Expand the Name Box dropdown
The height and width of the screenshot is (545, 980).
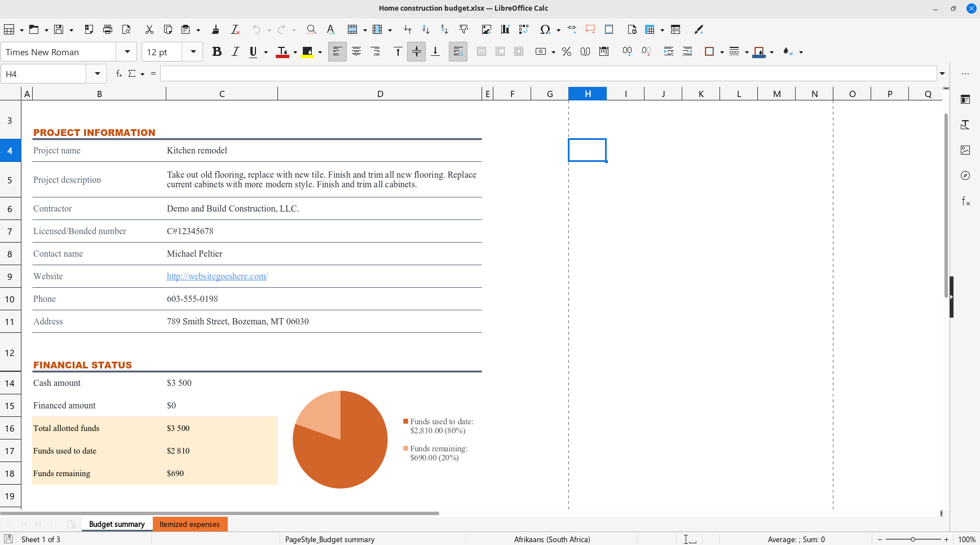[98, 73]
